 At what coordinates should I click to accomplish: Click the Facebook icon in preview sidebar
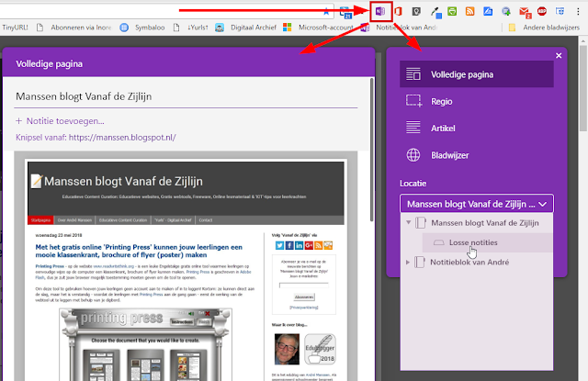point(289,245)
